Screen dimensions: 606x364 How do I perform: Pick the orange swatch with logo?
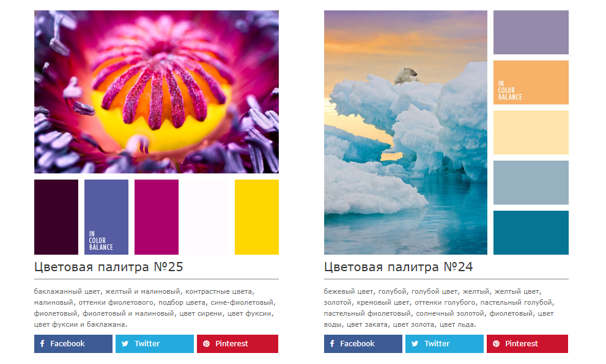[531, 82]
